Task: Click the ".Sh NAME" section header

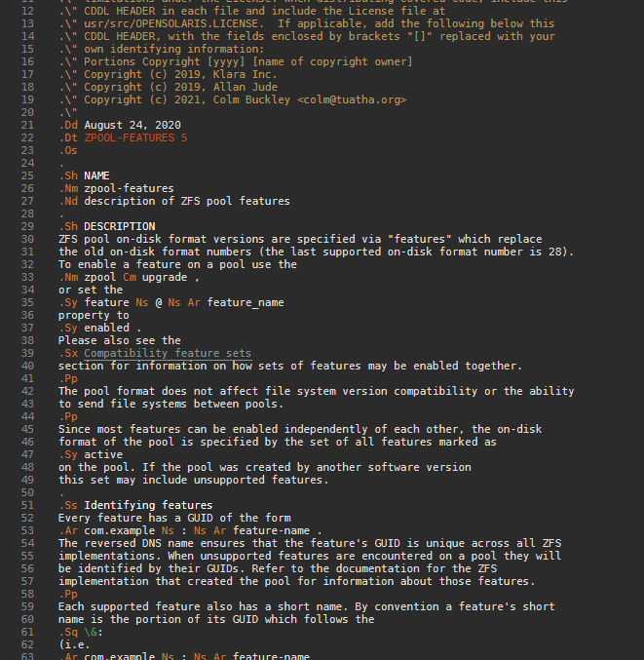Action: point(84,175)
